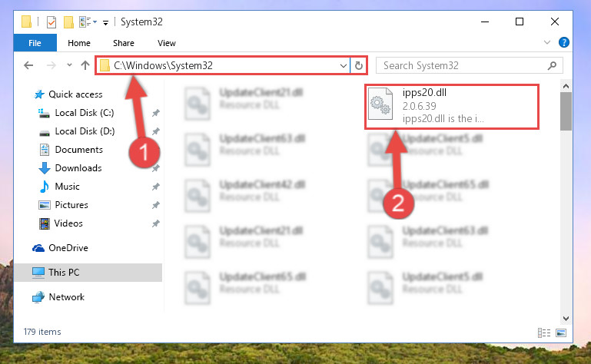Switch to details list view

click(544, 333)
